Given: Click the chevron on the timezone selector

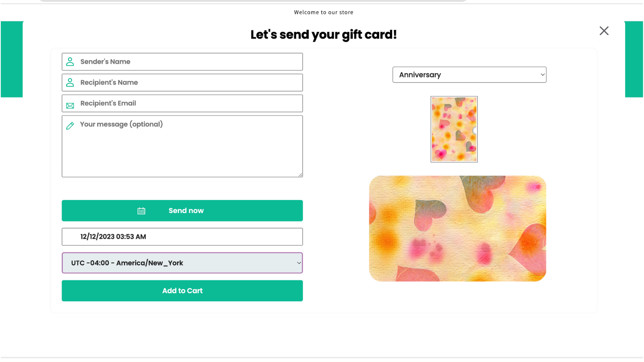Looking at the screenshot, I should (x=299, y=263).
